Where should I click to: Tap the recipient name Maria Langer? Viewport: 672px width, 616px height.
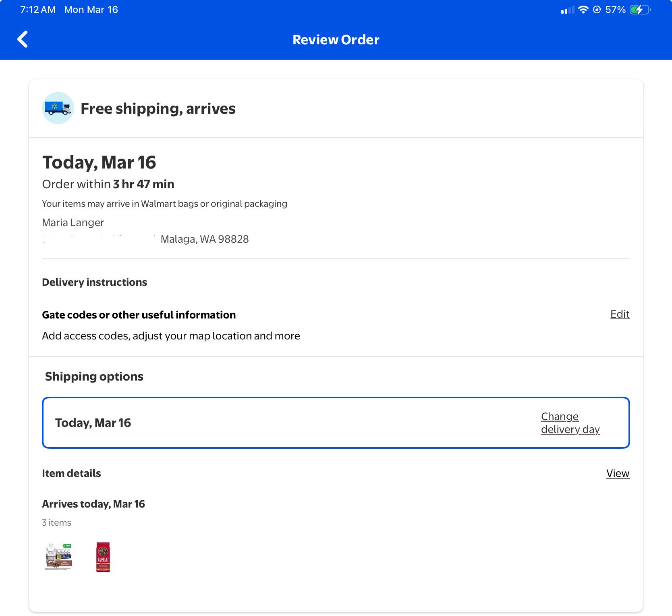click(x=73, y=223)
